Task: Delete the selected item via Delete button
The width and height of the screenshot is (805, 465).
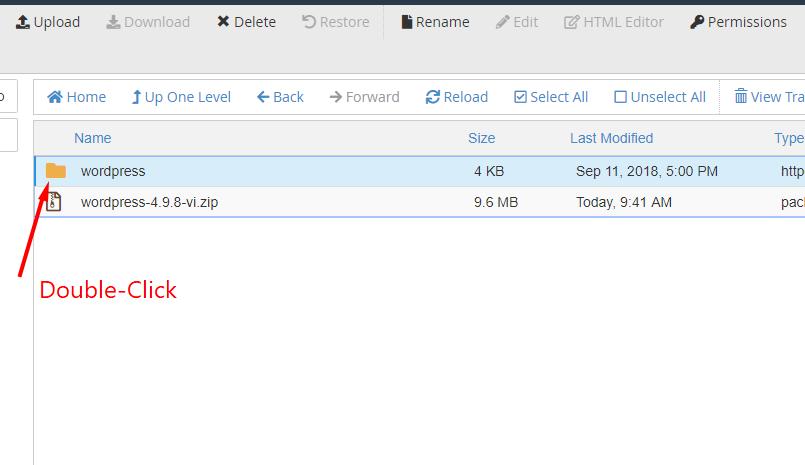Action: coord(246,22)
